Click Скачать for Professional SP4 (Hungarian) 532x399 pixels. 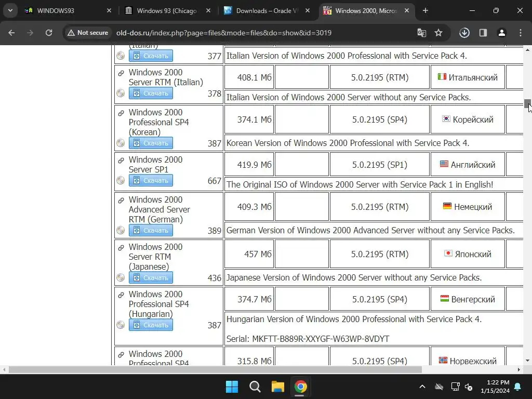pyautogui.click(x=151, y=325)
